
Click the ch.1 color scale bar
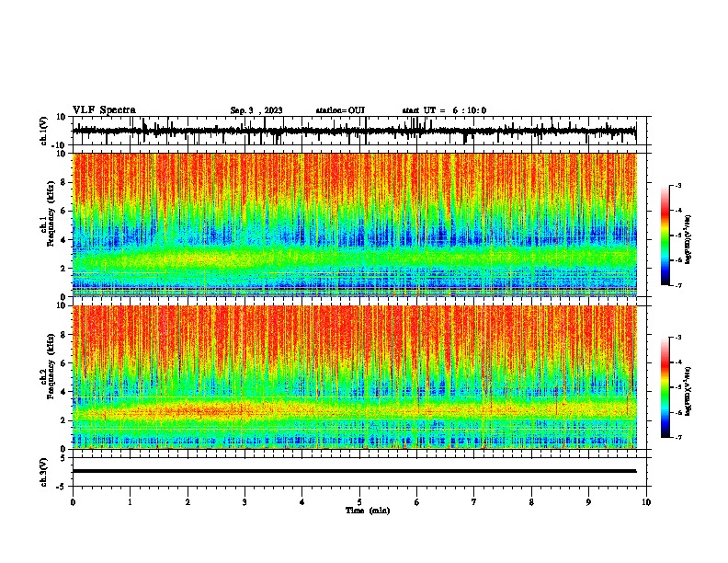665,236
